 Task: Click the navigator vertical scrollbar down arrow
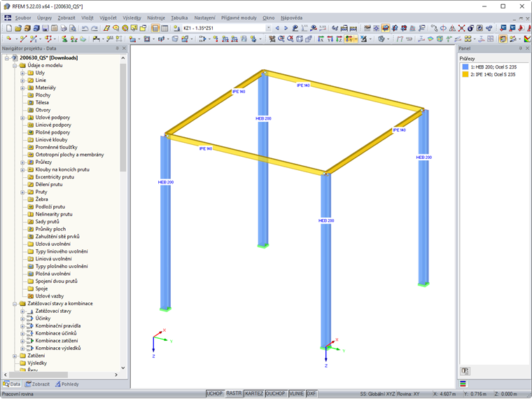[x=122, y=367]
